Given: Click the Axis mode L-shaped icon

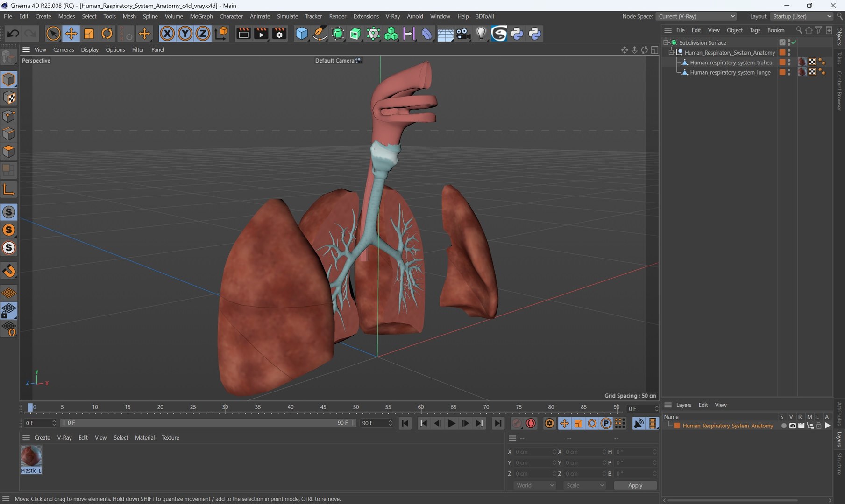Looking at the screenshot, I should 9,189.
